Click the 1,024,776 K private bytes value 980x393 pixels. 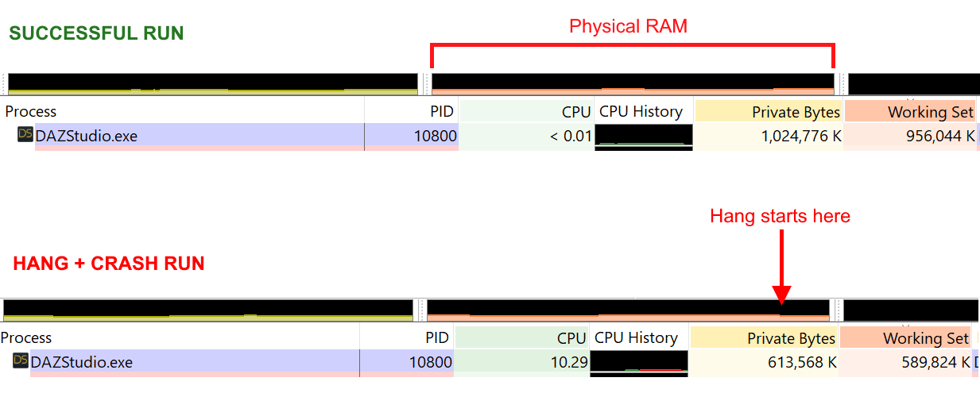click(800, 136)
